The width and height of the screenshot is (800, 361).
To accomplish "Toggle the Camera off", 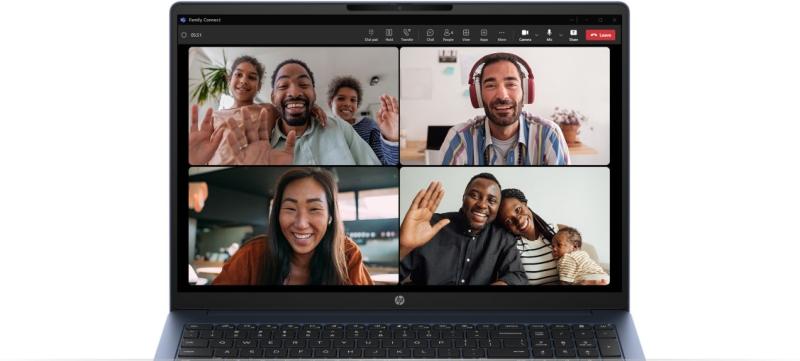I will pyautogui.click(x=525, y=35).
